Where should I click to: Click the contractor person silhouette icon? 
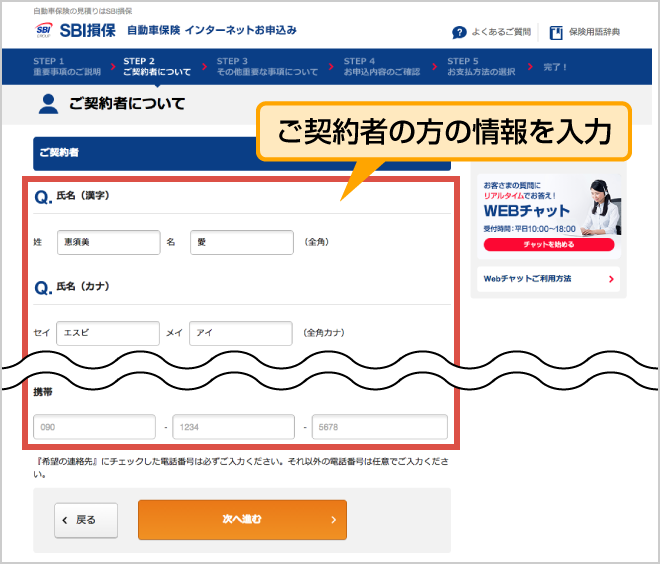click(48, 104)
